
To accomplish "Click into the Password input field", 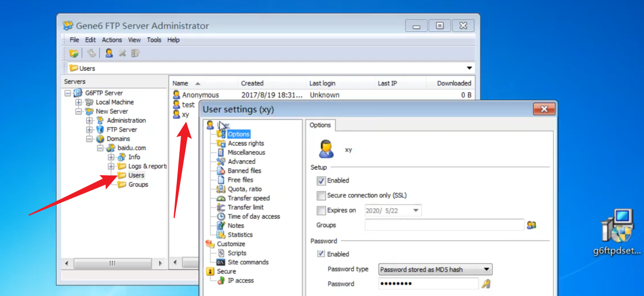I will tap(428, 284).
